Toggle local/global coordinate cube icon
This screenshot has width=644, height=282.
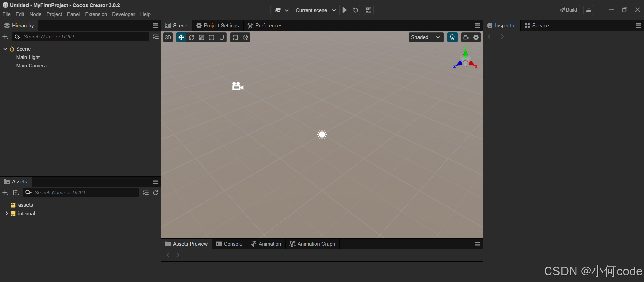coord(246,37)
